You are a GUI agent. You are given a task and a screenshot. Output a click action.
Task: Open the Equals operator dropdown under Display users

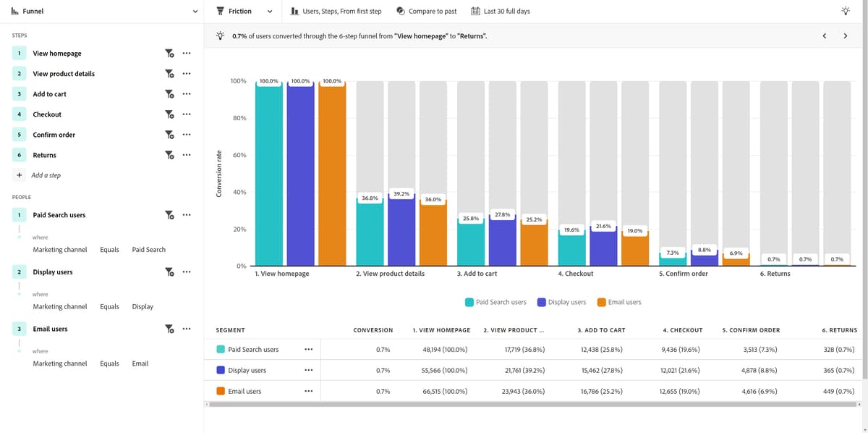point(109,306)
